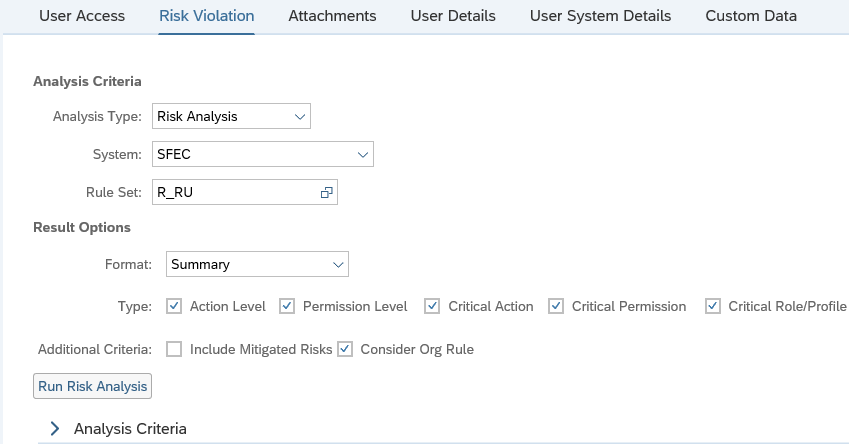Image resolution: width=849 pixels, height=444 pixels.
Task: Disable the Consider Org Rule checkbox
Action: 345,349
